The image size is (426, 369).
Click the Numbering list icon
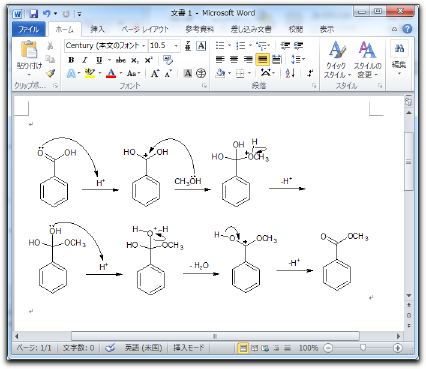point(240,45)
